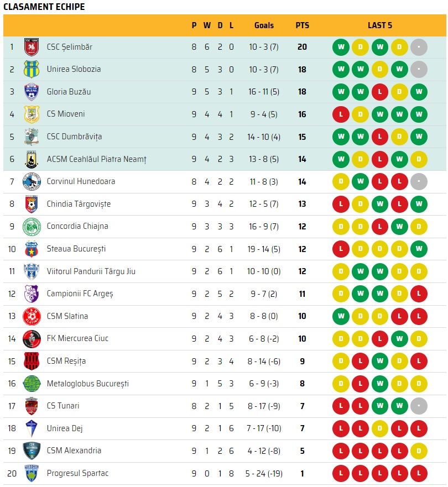Open the Concordia Chiajna team link

tap(77, 227)
